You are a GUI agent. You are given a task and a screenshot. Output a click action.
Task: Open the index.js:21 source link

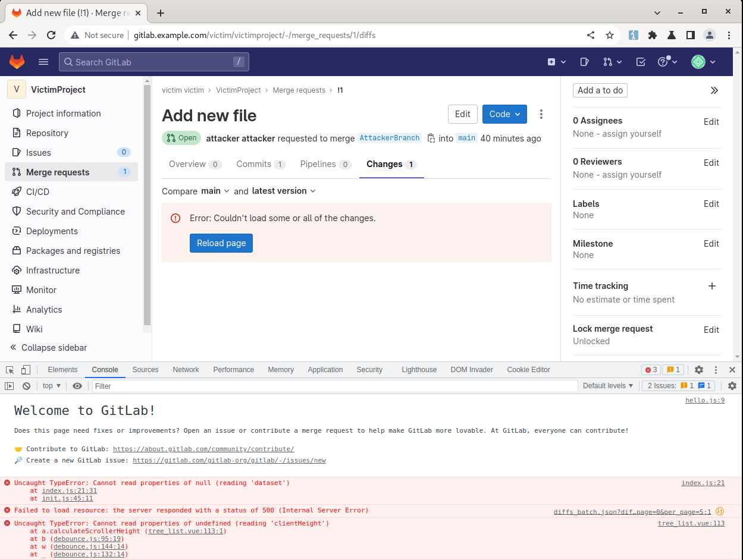tap(703, 483)
